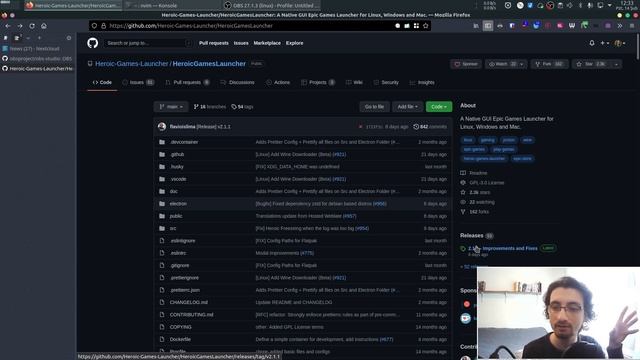Open the Insights tab
Image resolution: width=640 pixels, height=360 pixels.
(x=422, y=82)
